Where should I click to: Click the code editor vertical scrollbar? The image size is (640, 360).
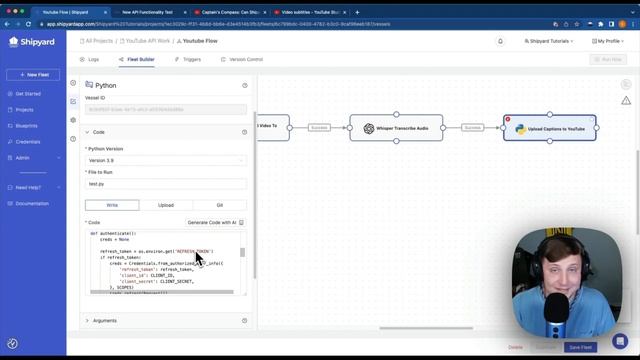tap(242, 252)
